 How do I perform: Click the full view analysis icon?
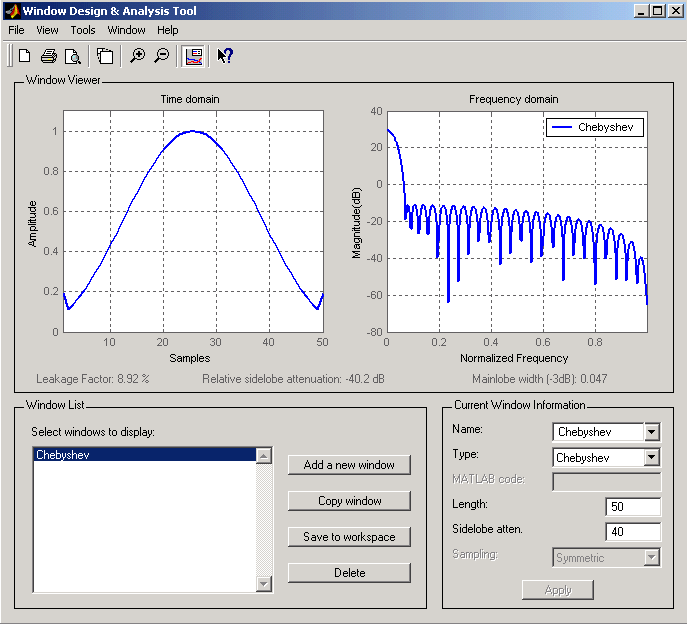(x=105, y=56)
